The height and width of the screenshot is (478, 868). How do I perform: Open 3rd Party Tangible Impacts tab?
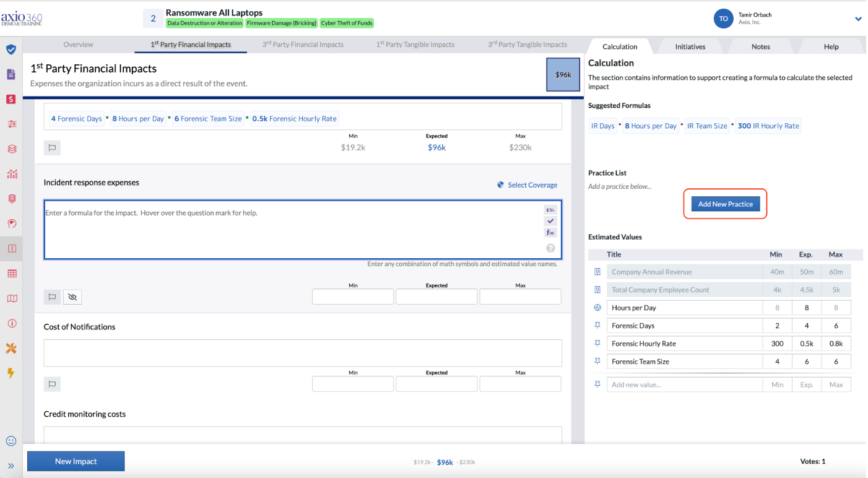pyautogui.click(x=527, y=45)
